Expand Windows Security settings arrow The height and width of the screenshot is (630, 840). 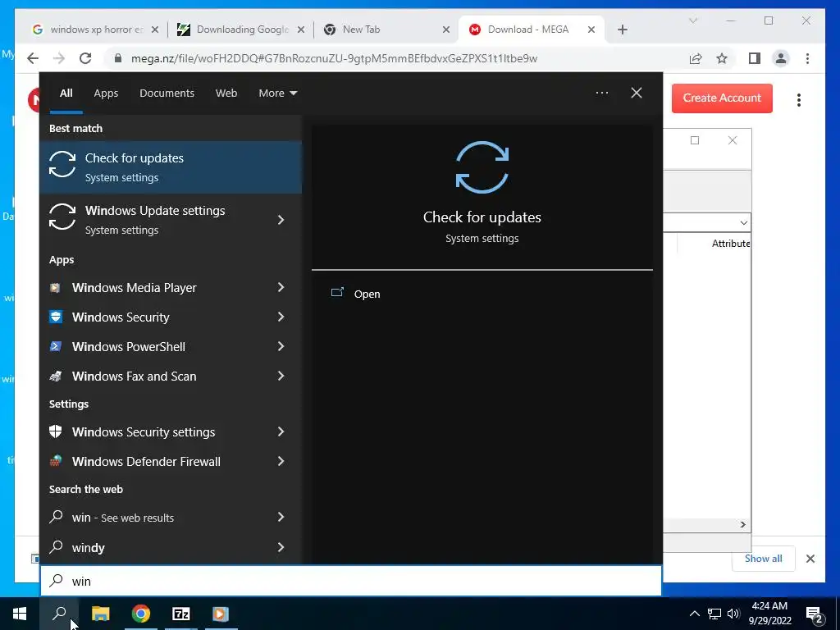(x=281, y=431)
